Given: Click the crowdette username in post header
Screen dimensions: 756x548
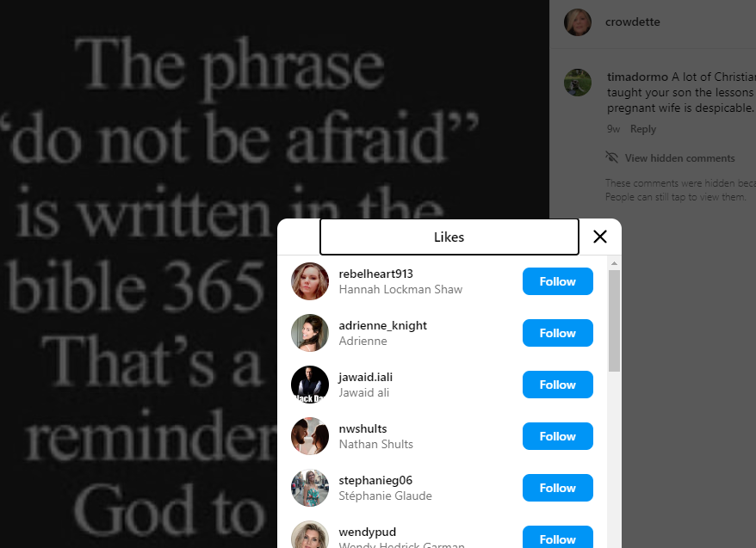Looking at the screenshot, I should pos(633,22).
